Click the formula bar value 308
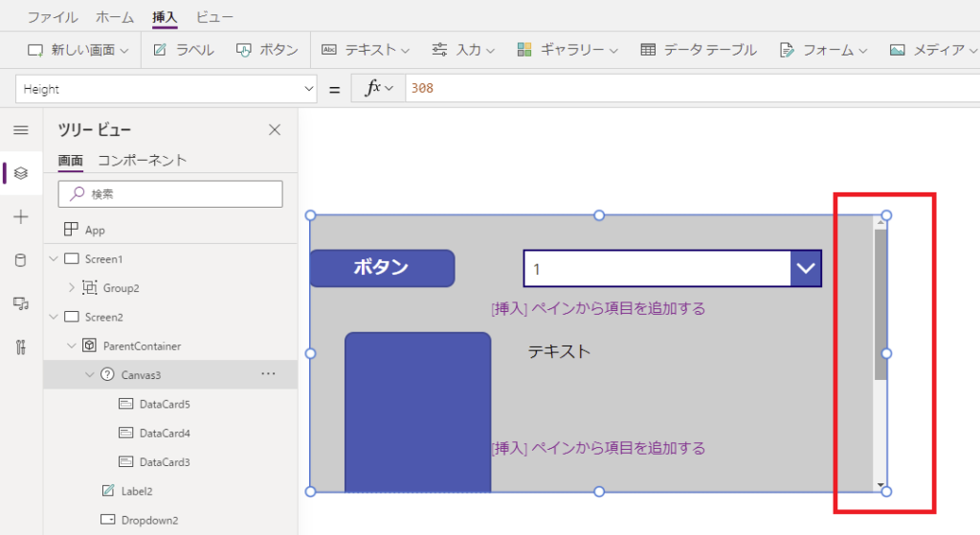 [x=422, y=88]
